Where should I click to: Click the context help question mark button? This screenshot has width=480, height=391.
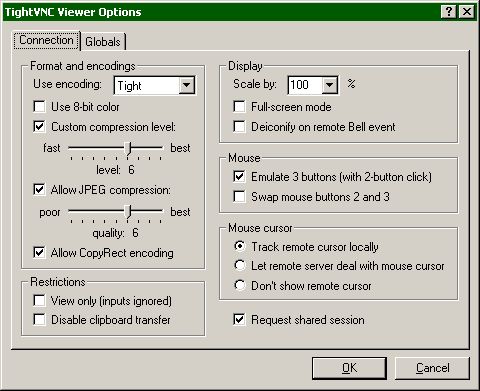click(449, 12)
